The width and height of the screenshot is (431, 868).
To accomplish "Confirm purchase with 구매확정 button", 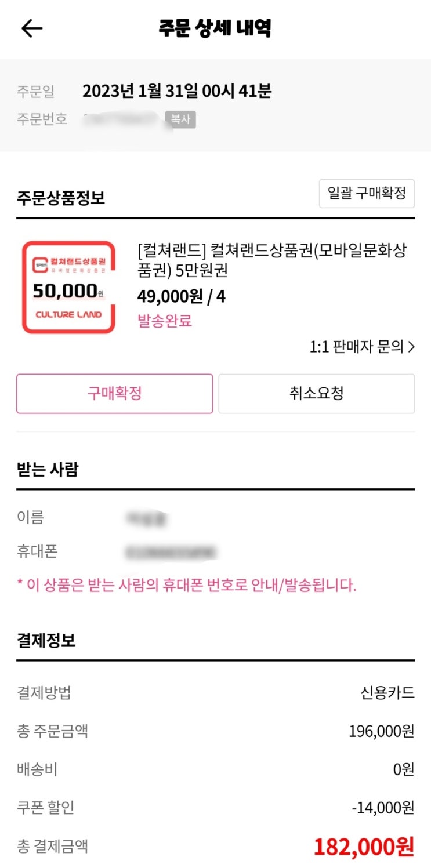I will click(x=115, y=394).
